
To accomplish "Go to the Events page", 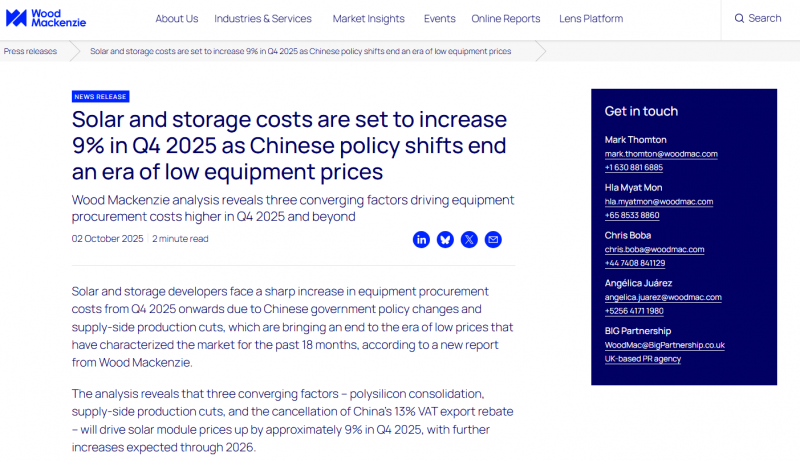I will pos(439,18).
